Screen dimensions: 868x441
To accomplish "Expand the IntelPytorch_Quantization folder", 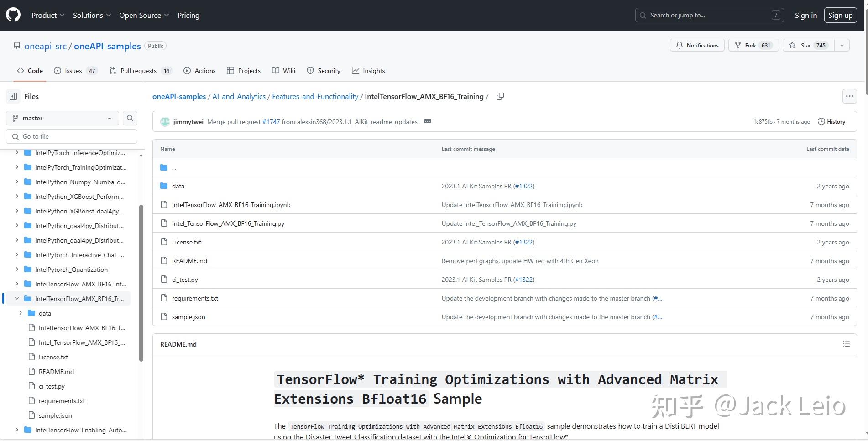I will click(x=17, y=270).
